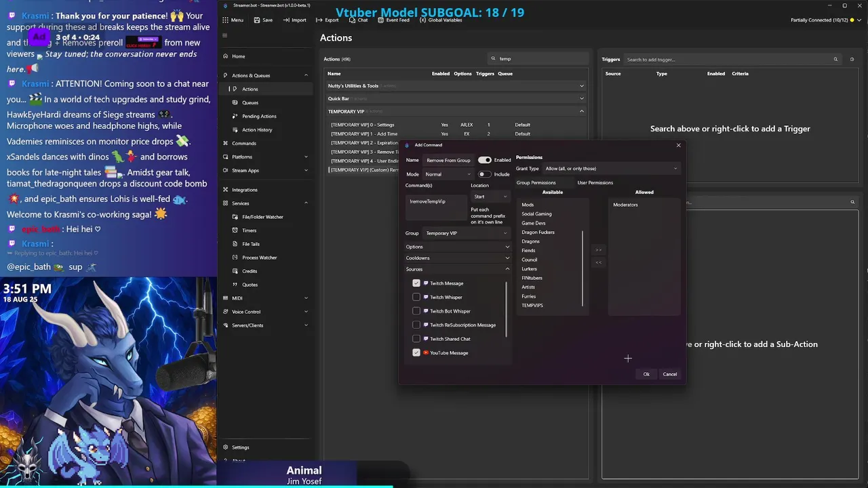This screenshot has width=868, height=488.
Task: Check Twitch Whisper source
Action: 416,297
